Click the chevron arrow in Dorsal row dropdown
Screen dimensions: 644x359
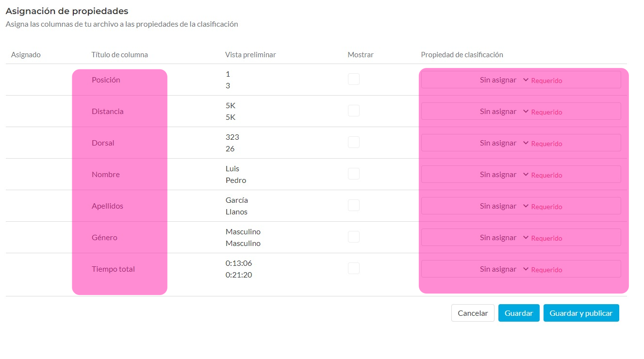point(526,143)
